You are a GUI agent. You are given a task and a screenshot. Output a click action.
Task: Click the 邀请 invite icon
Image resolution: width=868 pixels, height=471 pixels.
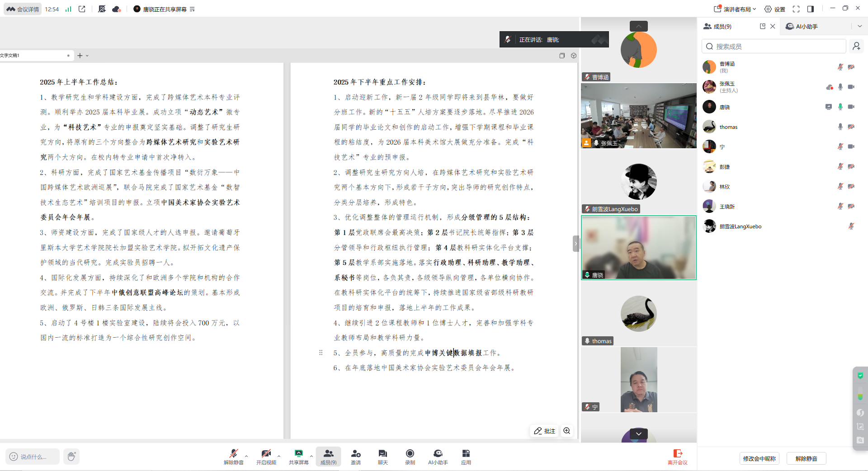[356, 456]
